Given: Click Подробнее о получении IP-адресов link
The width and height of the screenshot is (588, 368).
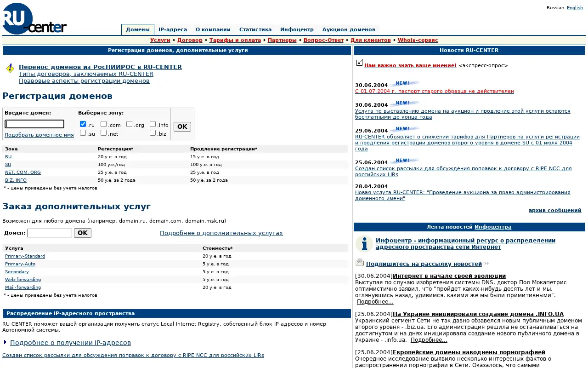Looking at the screenshot, I should 70,343.
